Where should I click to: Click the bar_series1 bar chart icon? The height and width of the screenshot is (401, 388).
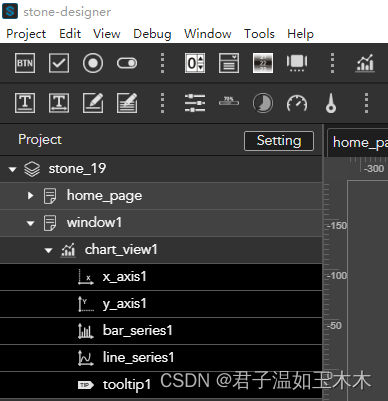[86, 331]
